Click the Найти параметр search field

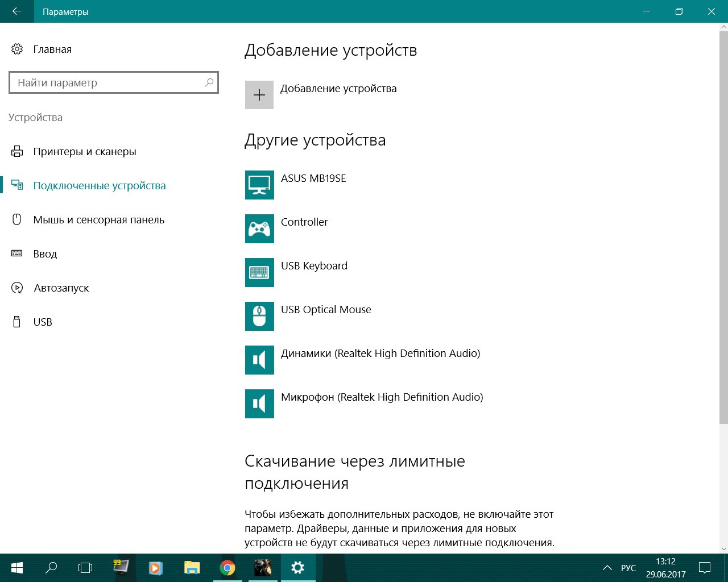click(114, 83)
